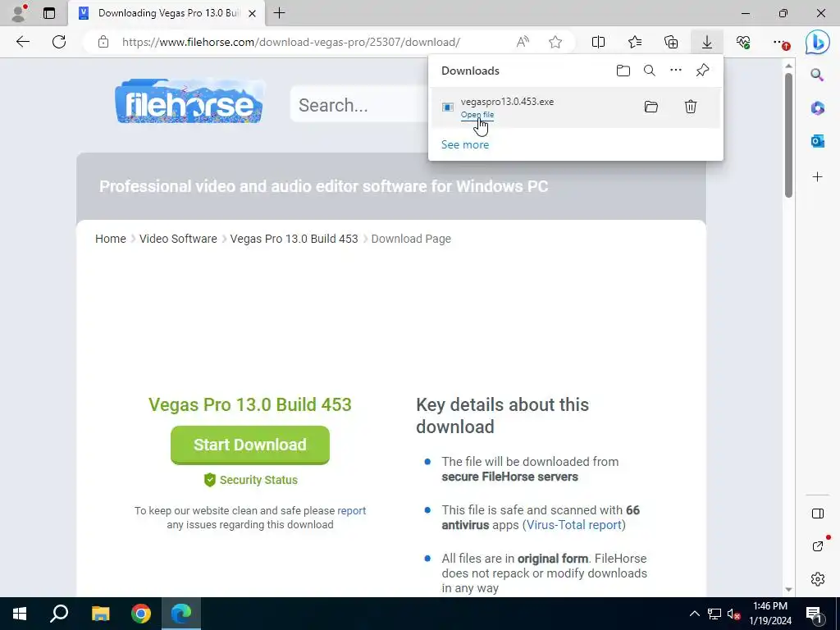Add a sidebar app with plus
Screen dimensions: 840x630
pyautogui.click(x=818, y=177)
